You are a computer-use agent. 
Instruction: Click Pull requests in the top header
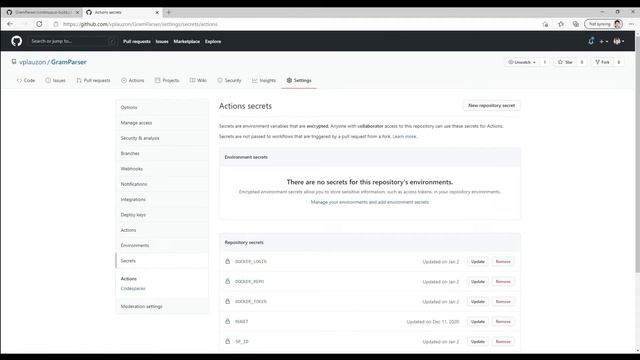(137, 41)
